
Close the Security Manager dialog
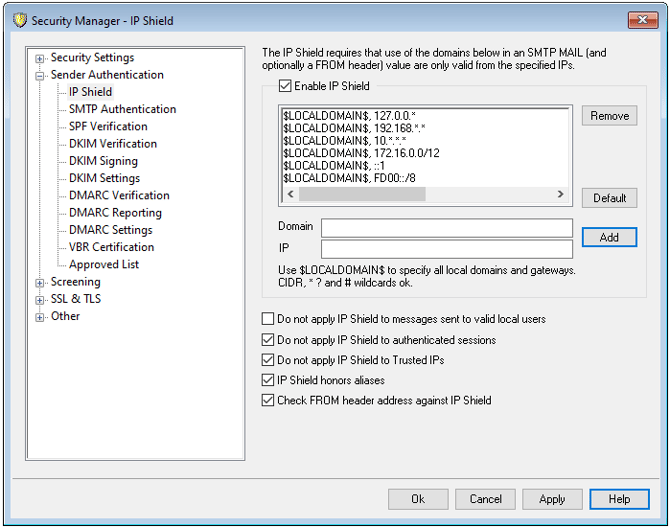pos(640,20)
